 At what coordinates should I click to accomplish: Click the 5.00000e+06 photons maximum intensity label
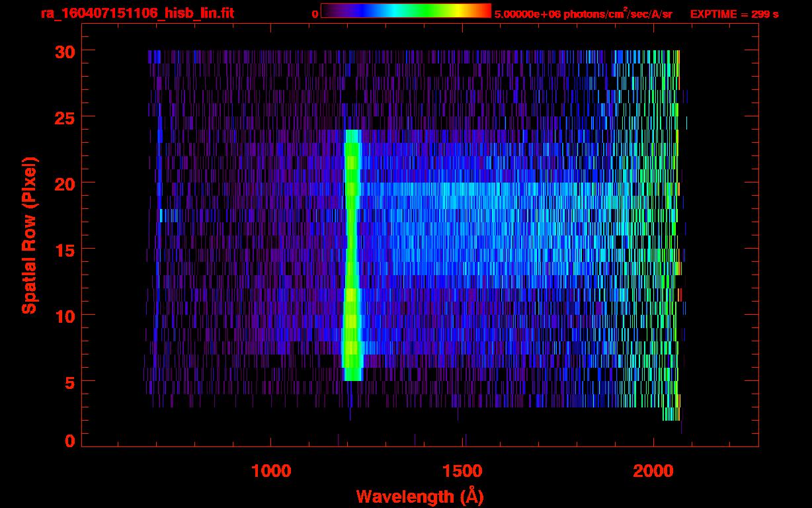pos(583,14)
